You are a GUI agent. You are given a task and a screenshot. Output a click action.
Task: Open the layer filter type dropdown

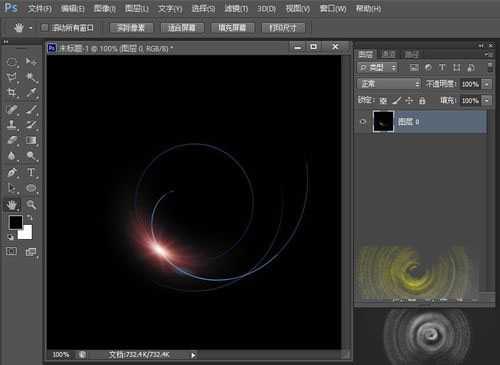tap(378, 68)
